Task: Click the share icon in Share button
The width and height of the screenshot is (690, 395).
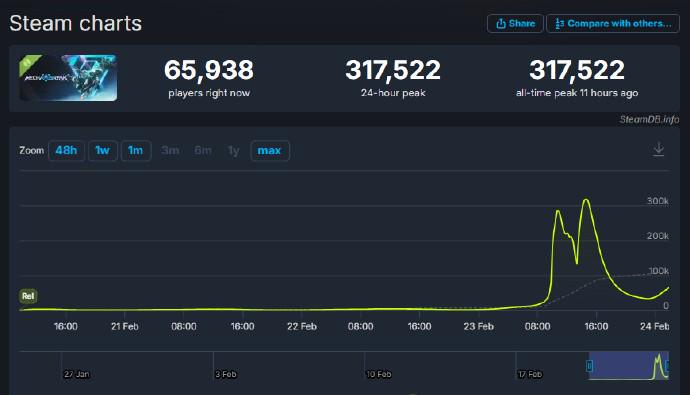Action: click(501, 23)
